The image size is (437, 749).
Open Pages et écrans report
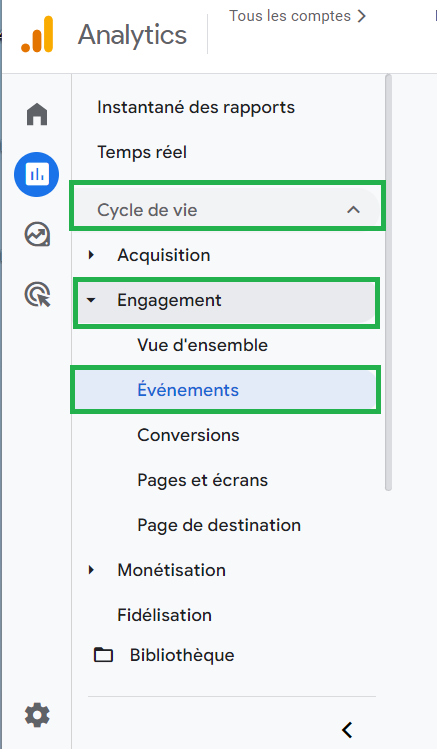click(203, 480)
